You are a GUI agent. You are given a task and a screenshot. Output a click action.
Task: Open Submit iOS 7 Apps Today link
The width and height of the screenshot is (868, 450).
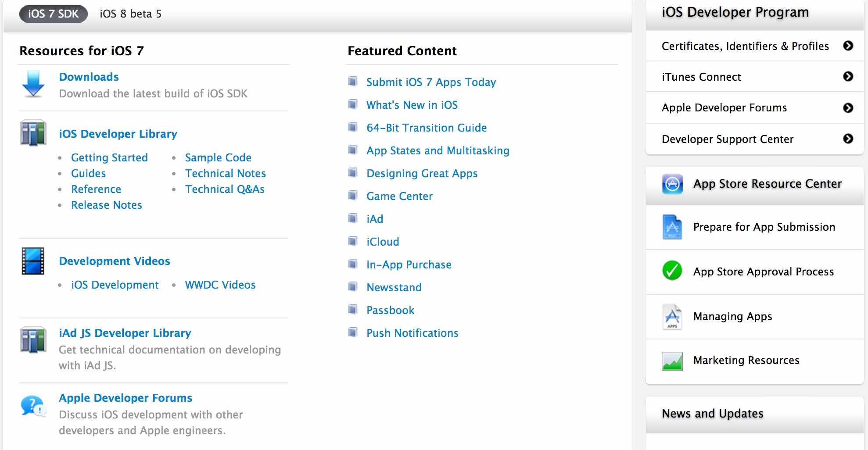431,82
